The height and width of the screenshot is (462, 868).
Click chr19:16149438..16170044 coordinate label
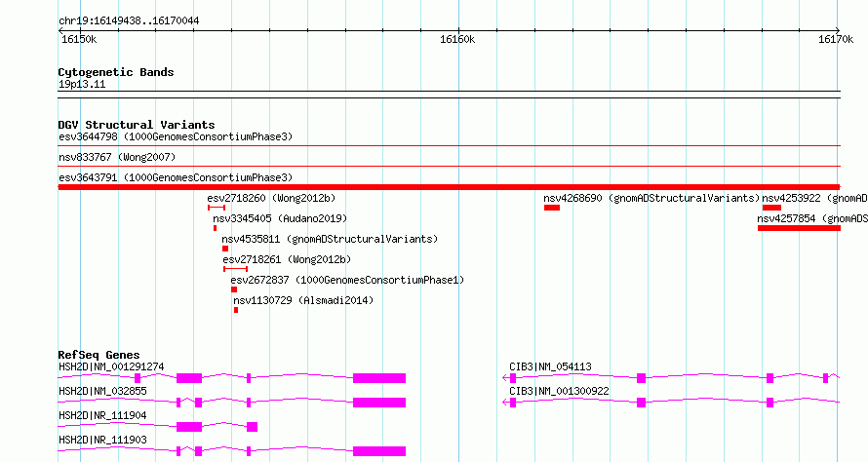pos(129,21)
